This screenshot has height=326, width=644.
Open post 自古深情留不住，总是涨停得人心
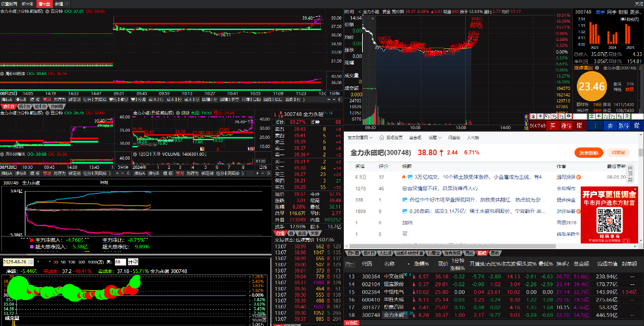(440, 188)
